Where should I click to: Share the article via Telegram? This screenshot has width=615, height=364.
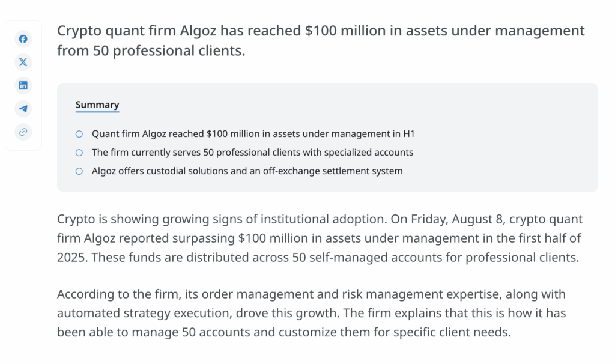[23, 109]
